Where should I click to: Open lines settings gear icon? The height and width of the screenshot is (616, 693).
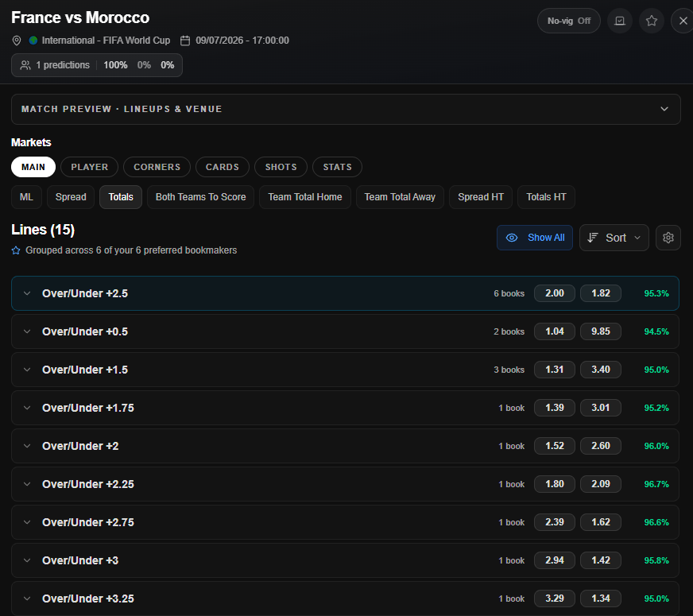click(668, 238)
